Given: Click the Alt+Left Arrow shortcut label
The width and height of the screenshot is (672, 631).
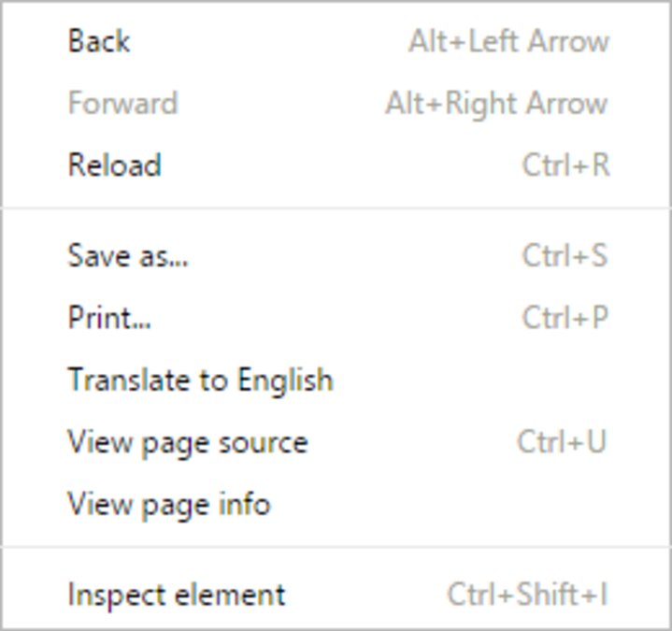Looking at the screenshot, I should tap(508, 41).
